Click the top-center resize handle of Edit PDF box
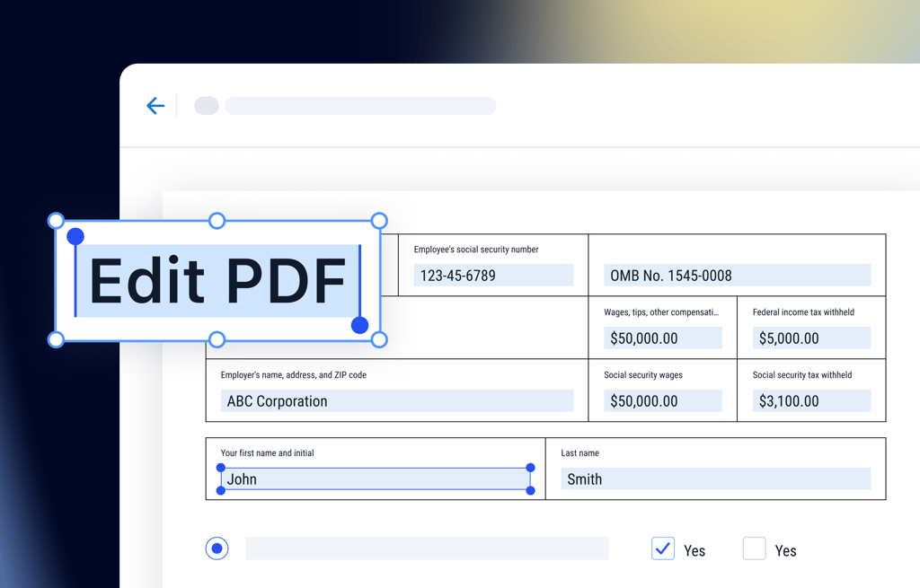Viewport: 920px width, 588px height. (217, 221)
